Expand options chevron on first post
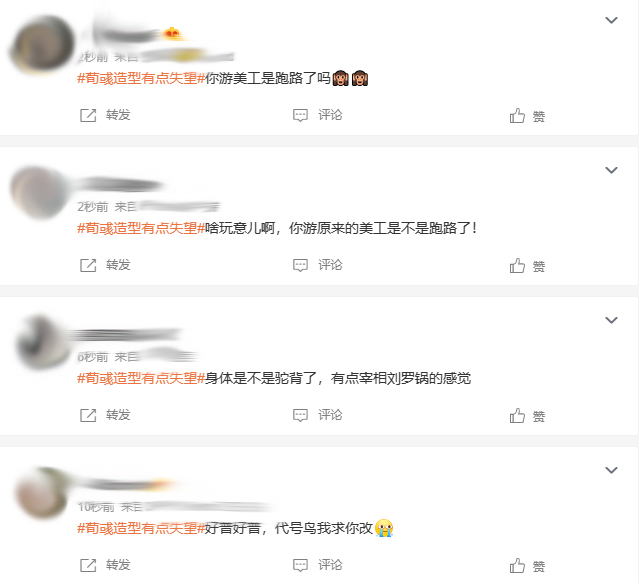 coord(611,20)
